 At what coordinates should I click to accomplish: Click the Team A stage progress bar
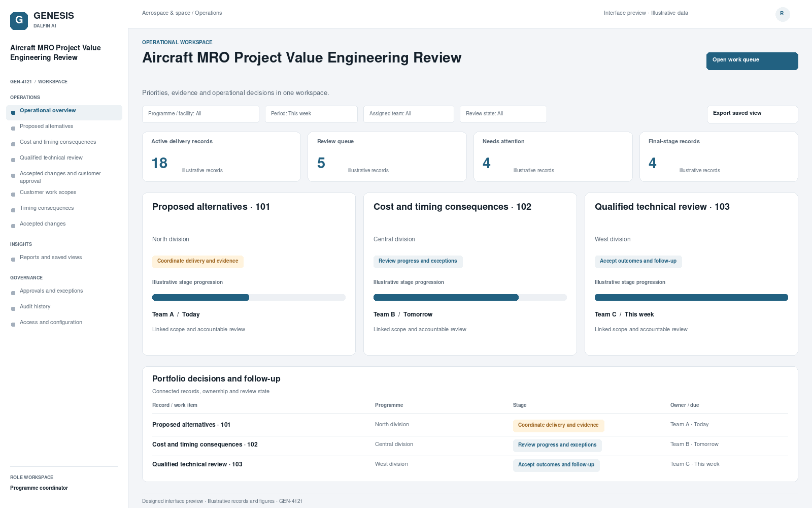(x=249, y=298)
